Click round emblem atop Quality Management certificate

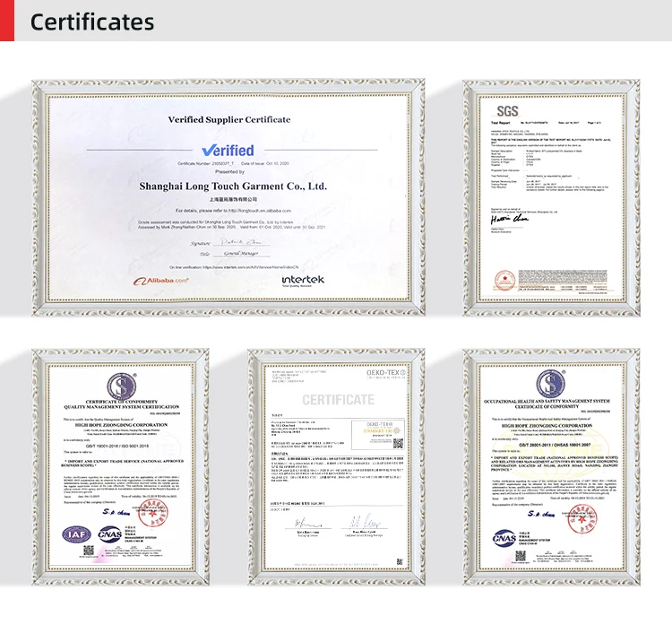pos(121,386)
